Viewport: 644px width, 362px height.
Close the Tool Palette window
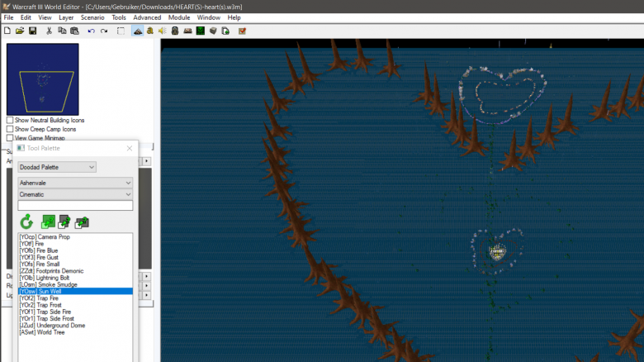pyautogui.click(x=130, y=148)
